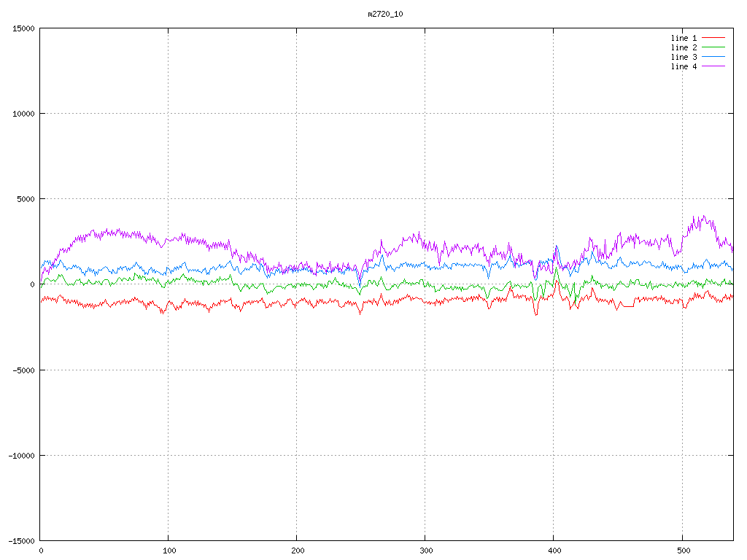The width and height of the screenshot is (747, 560).
Task: Click the chart title m2720_10
Action: (x=385, y=14)
